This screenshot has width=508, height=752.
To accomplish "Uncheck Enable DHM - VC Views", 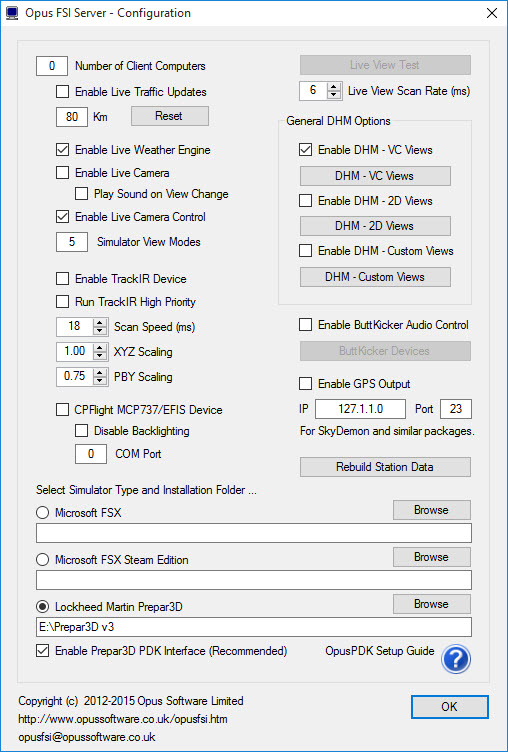I will coord(306,150).
